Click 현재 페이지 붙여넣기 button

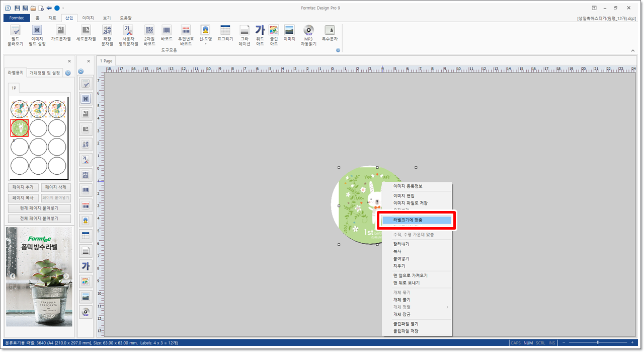tap(39, 208)
